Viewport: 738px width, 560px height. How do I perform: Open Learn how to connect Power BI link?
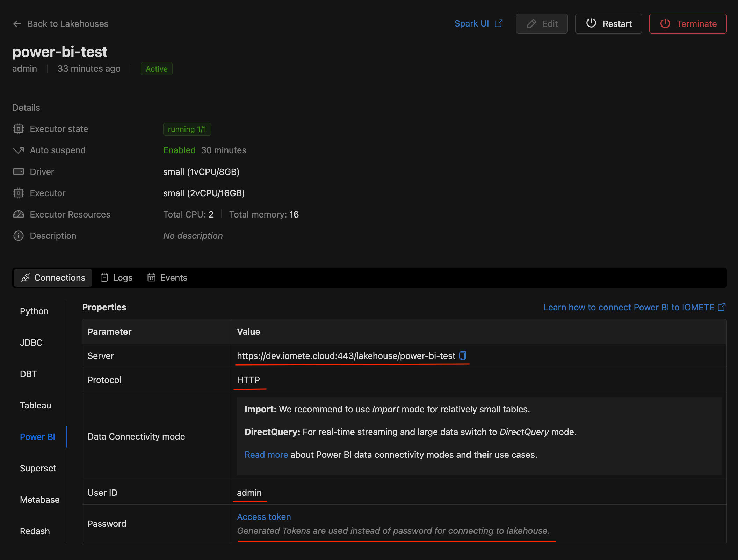(x=635, y=307)
